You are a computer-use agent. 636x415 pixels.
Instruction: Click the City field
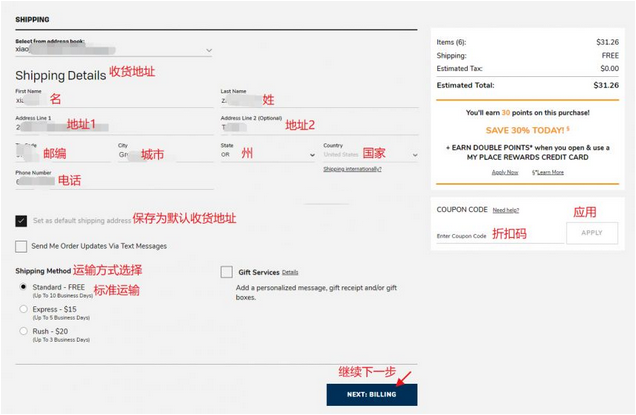click(165, 155)
